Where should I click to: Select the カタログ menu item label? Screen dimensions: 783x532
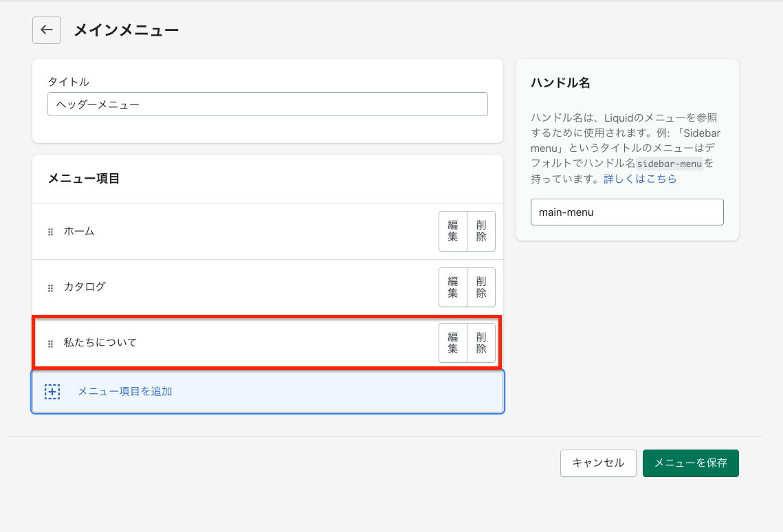pyautogui.click(x=85, y=287)
